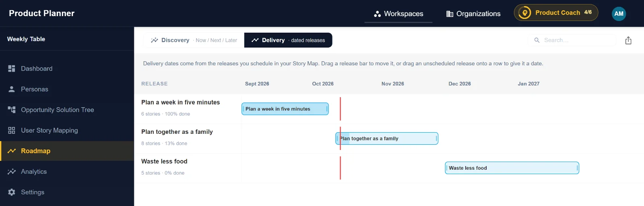
Task: Click the Weekly Table workspace name
Action: click(26, 39)
